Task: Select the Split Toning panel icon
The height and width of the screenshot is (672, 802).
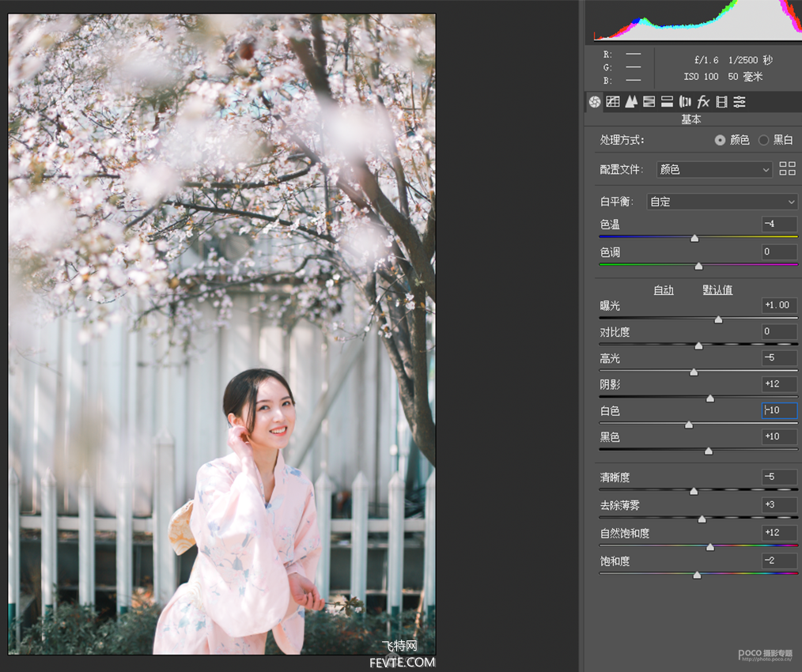Action: tap(667, 102)
